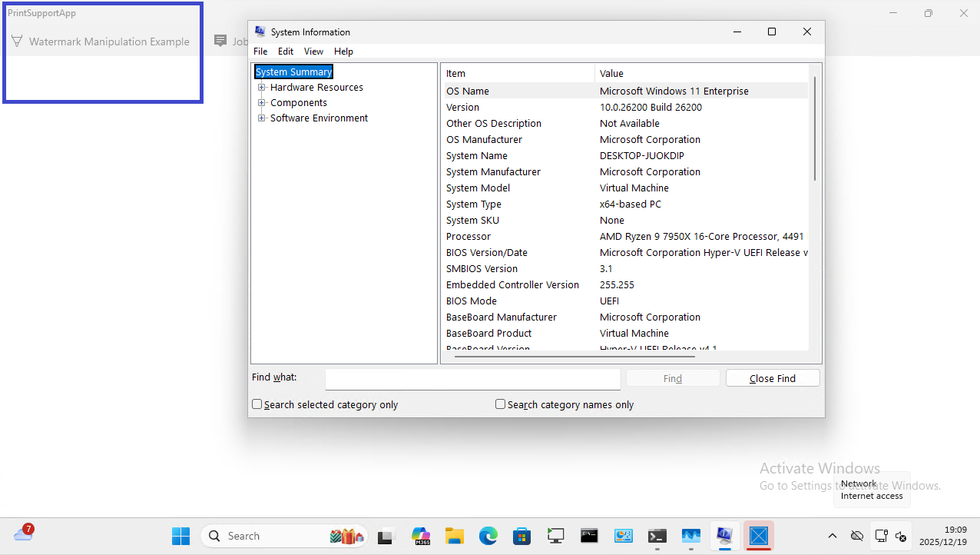980x555 pixels.
Task: Click the System Information title bar icon
Action: (260, 32)
